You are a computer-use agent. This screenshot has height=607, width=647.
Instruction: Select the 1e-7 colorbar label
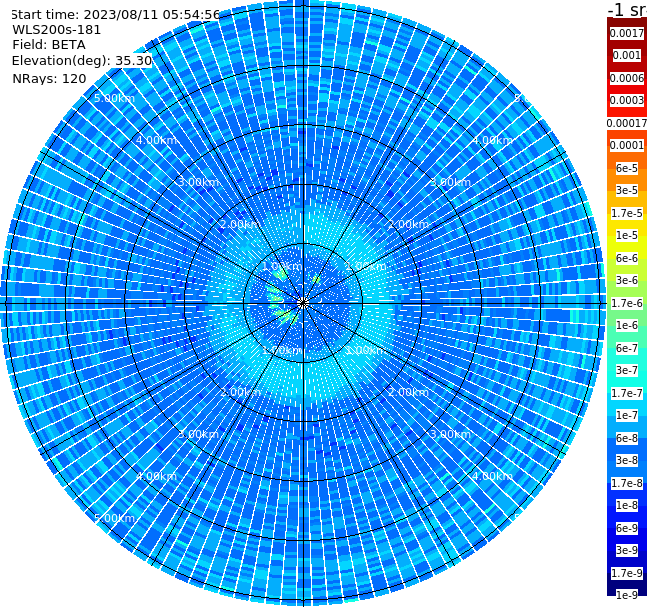(x=627, y=415)
